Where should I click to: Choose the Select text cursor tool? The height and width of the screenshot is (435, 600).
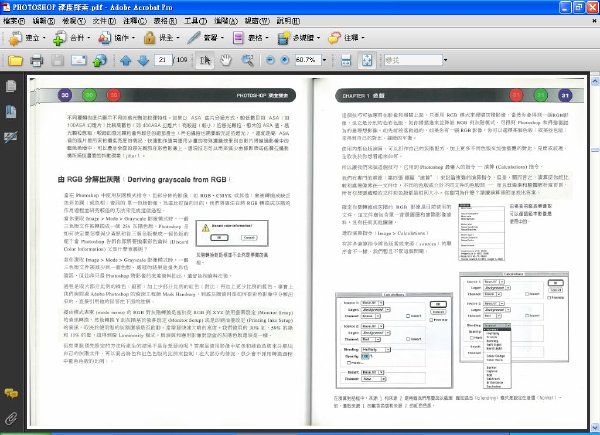click(x=205, y=60)
